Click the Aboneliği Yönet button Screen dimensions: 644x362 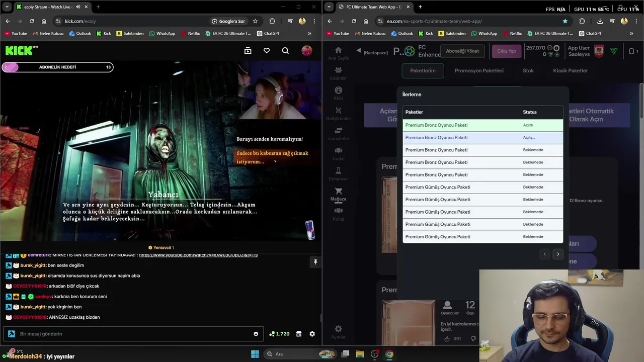click(462, 51)
